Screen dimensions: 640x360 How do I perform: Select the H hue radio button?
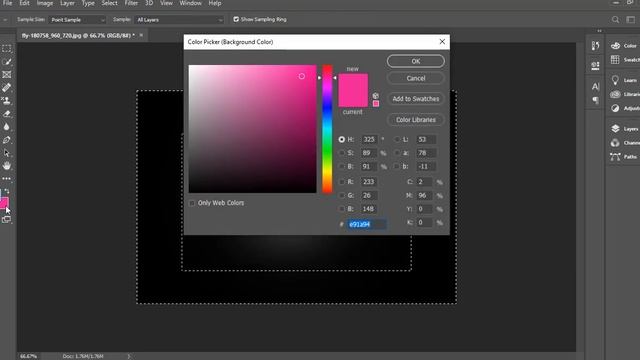(x=342, y=139)
